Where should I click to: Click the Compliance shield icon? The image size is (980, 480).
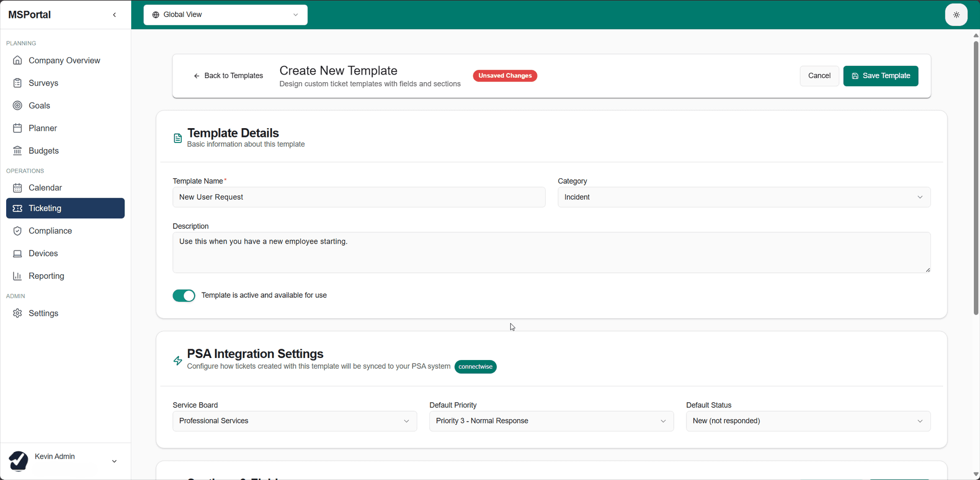17,231
